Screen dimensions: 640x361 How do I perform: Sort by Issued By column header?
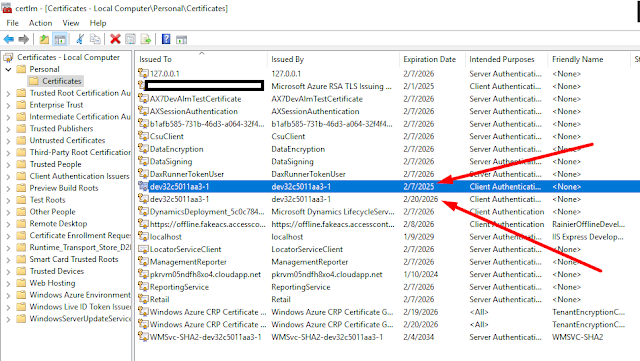[x=333, y=59]
